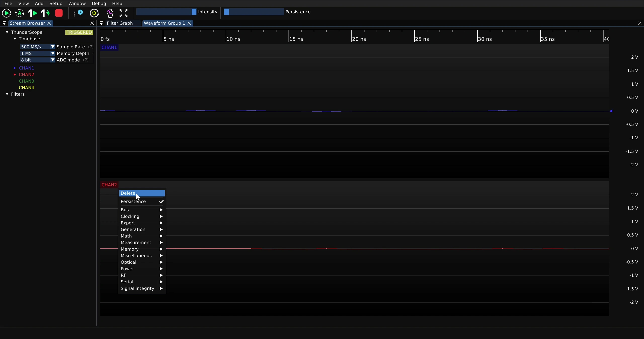The image size is (644, 339).
Task: Adjust the Persistence slider
Action: [x=254, y=12]
